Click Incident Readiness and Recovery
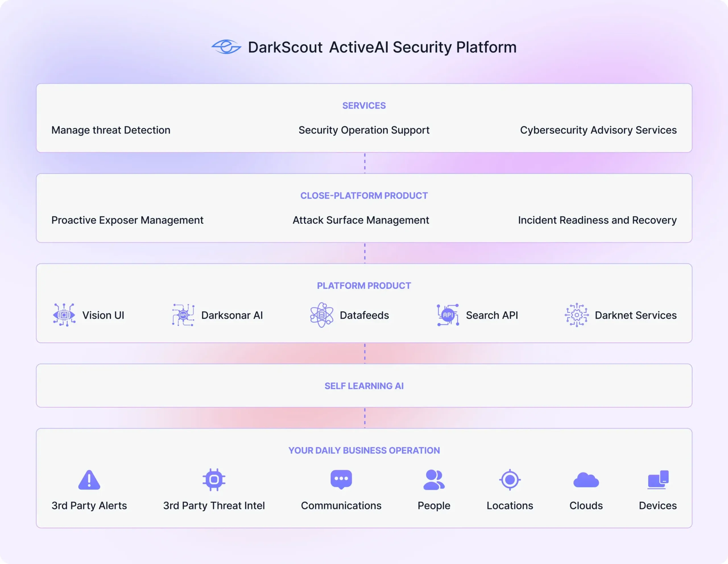This screenshot has height=564, width=728. [597, 220]
